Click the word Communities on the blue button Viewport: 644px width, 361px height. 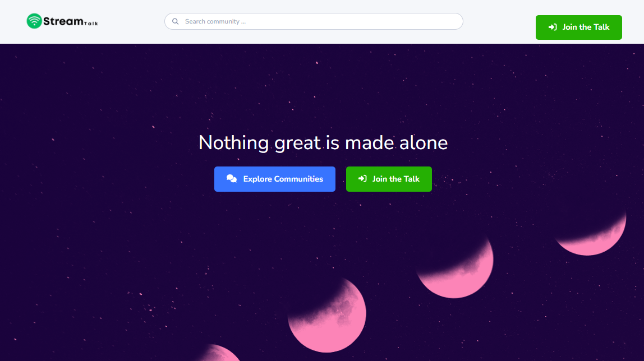click(298, 179)
